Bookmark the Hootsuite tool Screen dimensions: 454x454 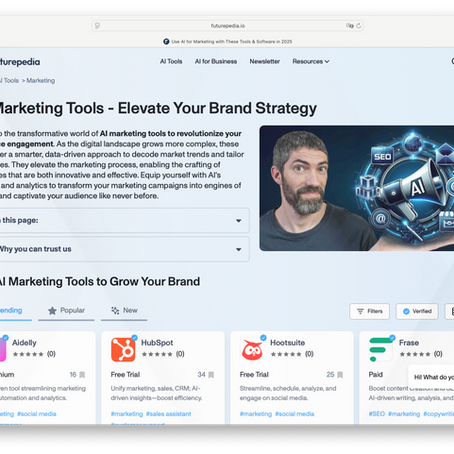click(340, 375)
